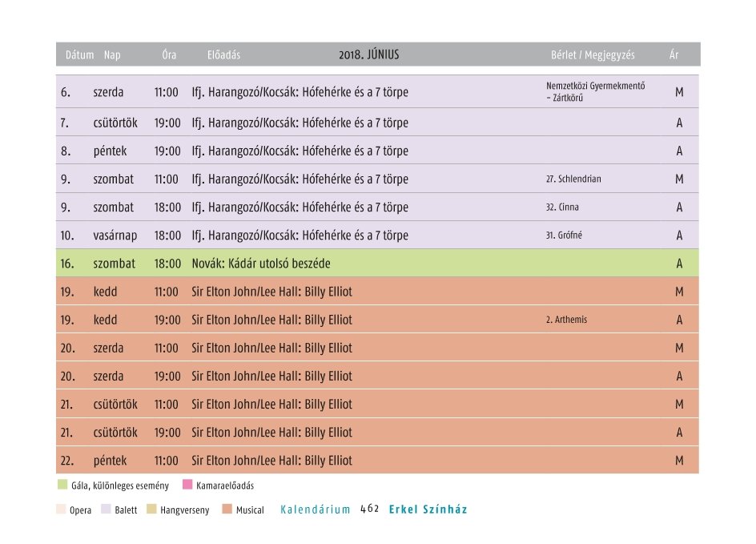This screenshot has width=756, height=544.
Task: Click the salmon Musical legend swatch
Action: click(x=227, y=510)
